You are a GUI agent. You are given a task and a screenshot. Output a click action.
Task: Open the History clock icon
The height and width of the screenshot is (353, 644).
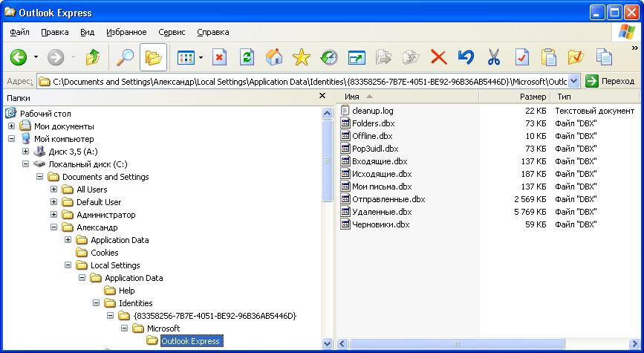329,57
